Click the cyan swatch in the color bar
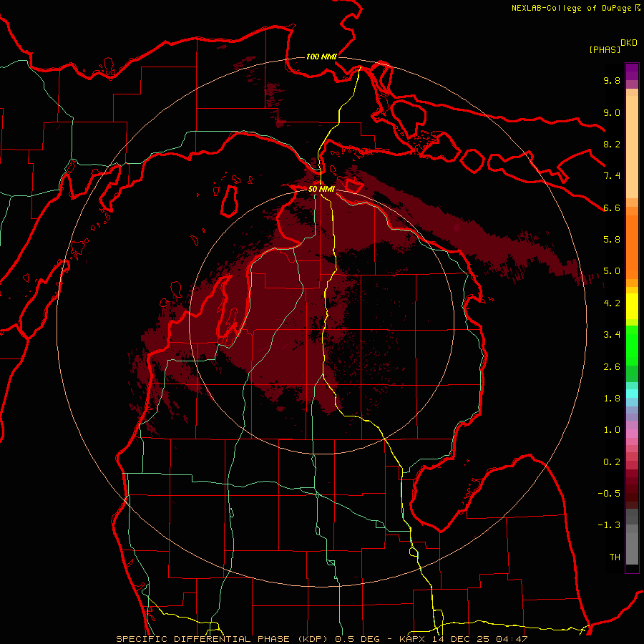The image size is (644, 644). pos(632,393)
